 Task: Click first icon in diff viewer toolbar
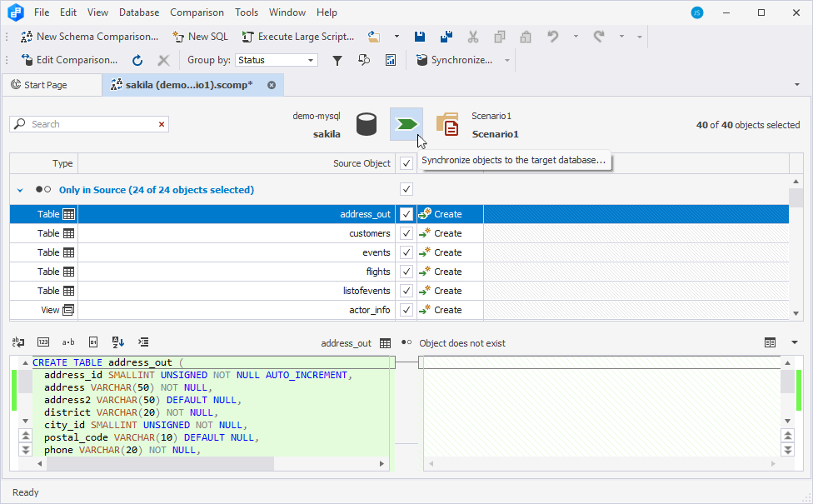(x=18, y=342)
